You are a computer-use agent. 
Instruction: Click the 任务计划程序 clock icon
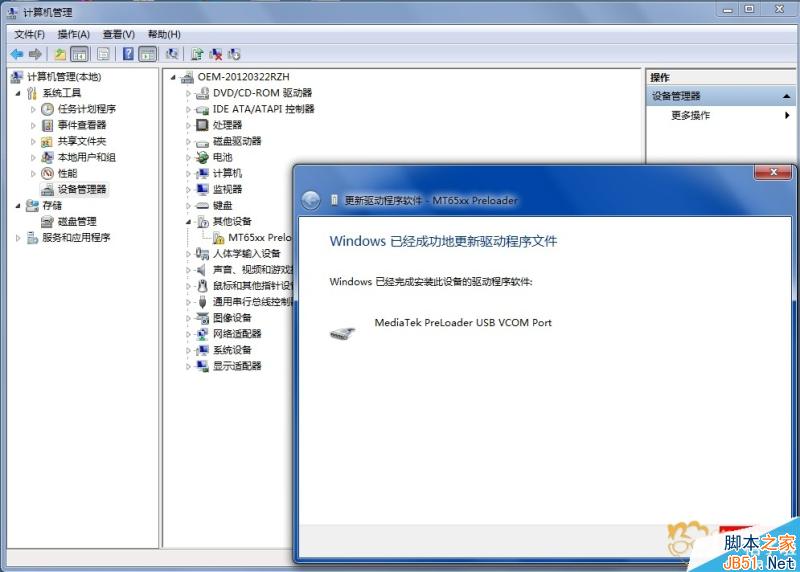click(x=47, y=109)
